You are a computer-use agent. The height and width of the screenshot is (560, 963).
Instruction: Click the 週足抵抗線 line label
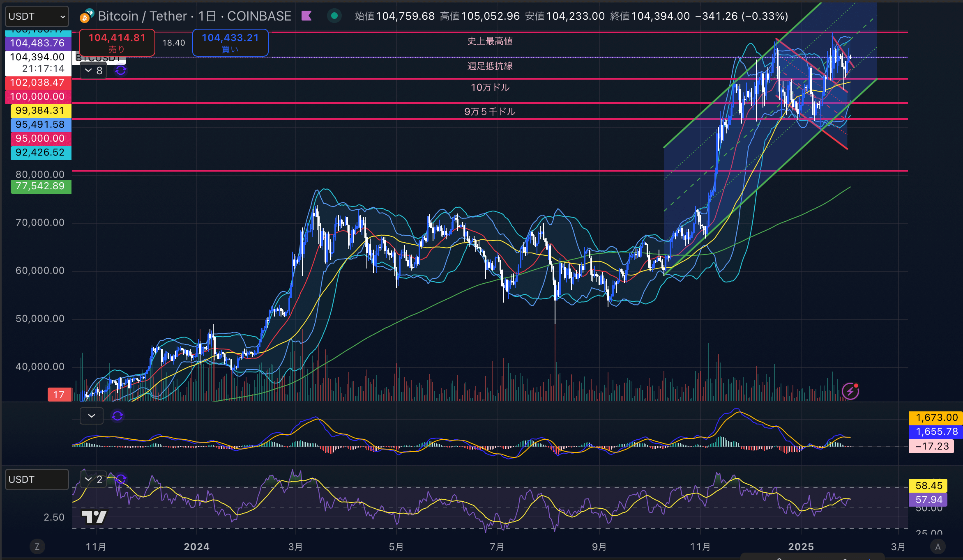click(490, 66)
